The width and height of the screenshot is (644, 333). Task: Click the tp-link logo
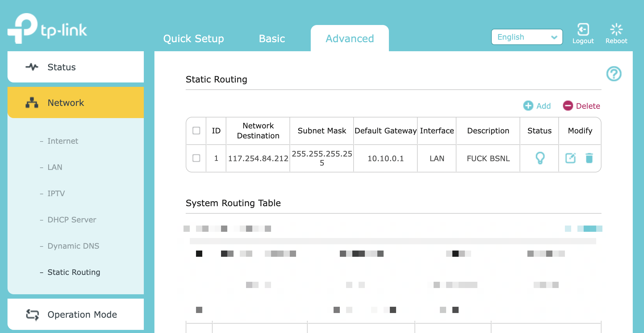coord(48,29)
